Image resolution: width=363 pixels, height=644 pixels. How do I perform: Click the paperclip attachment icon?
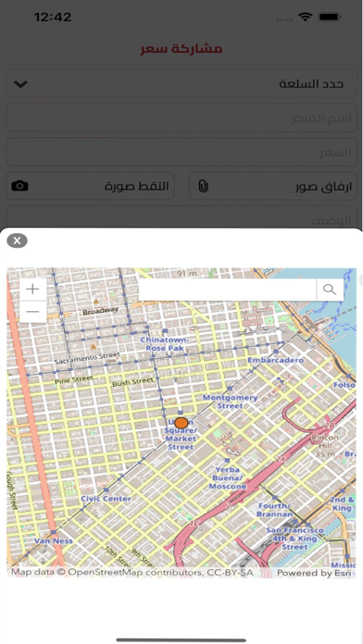[203, 186]
